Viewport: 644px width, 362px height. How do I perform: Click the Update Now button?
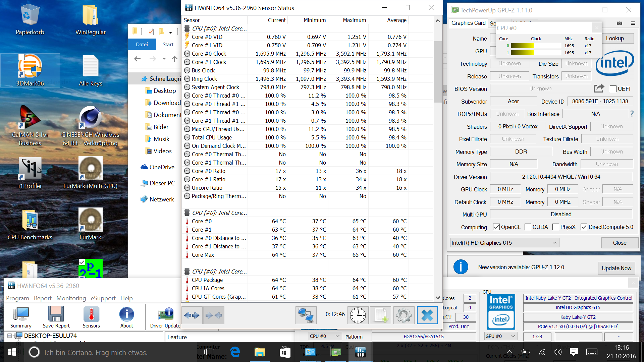pos(616,268)
